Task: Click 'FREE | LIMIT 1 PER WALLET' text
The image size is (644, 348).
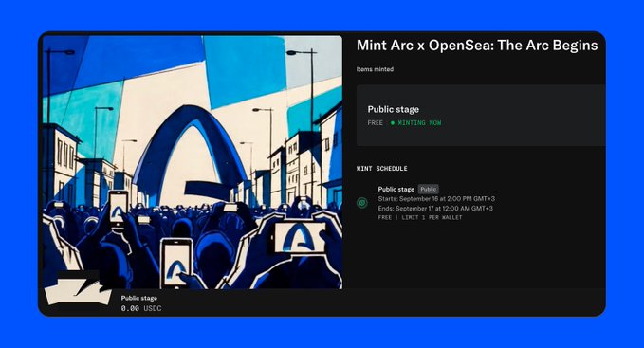Action: [x=420, y=217]
